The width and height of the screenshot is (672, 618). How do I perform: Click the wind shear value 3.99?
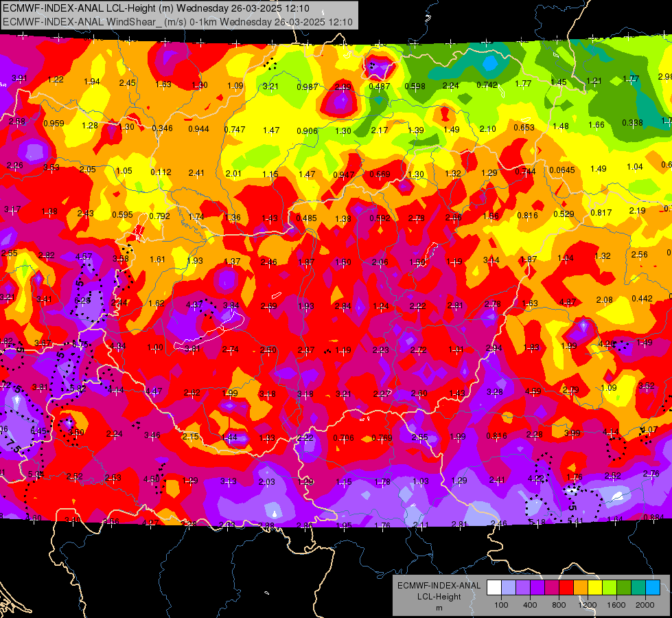point(572,433)
